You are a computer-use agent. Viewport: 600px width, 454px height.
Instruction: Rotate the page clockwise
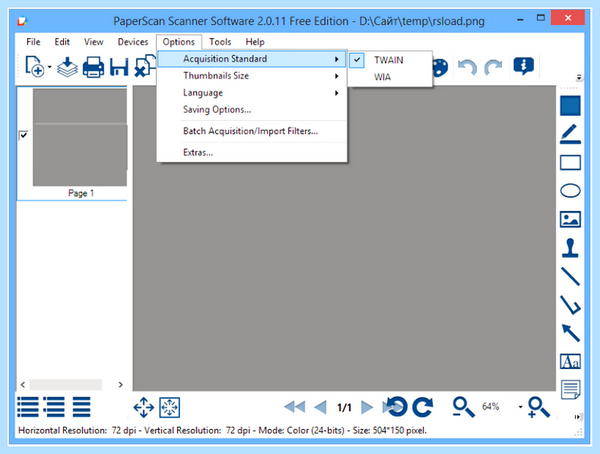point(423,407)
